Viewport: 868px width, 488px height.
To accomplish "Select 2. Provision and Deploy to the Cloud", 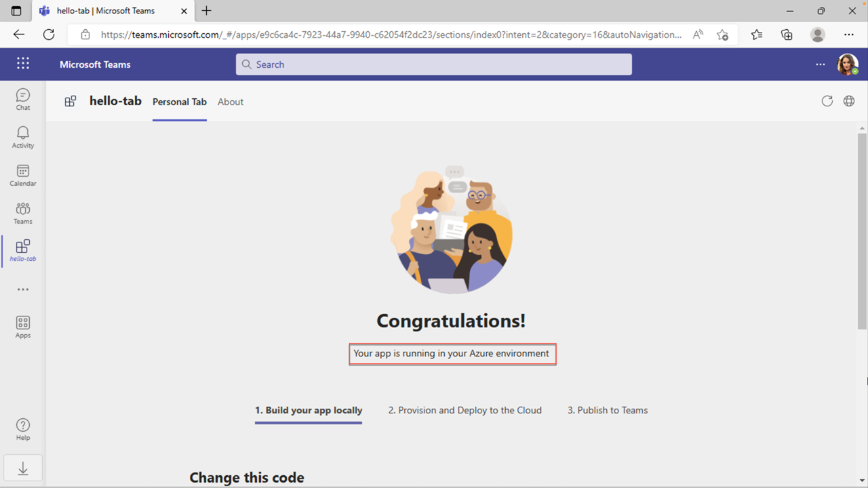I will (x=465, y=410).
